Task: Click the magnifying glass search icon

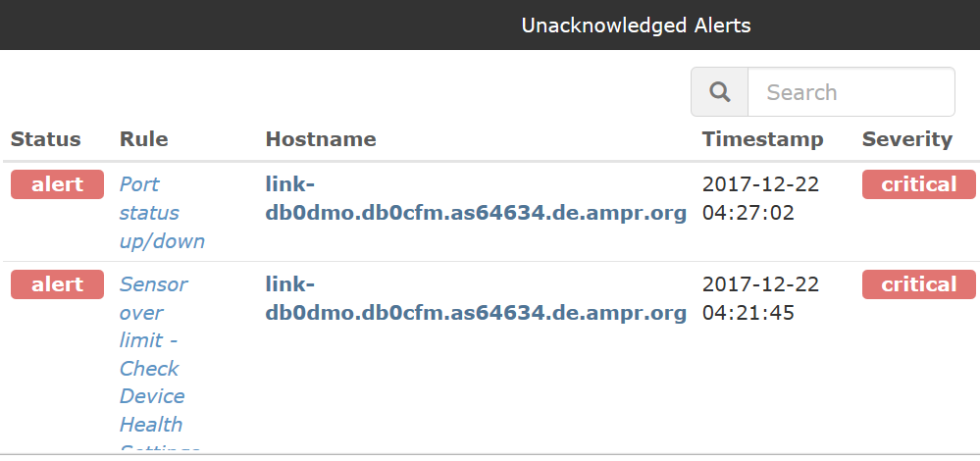Action: [x=719, y=92]
